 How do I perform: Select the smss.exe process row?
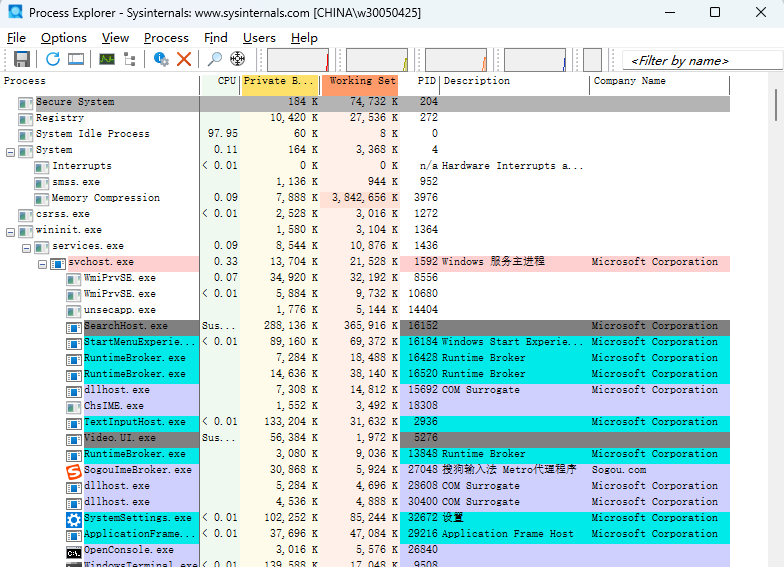365,182
